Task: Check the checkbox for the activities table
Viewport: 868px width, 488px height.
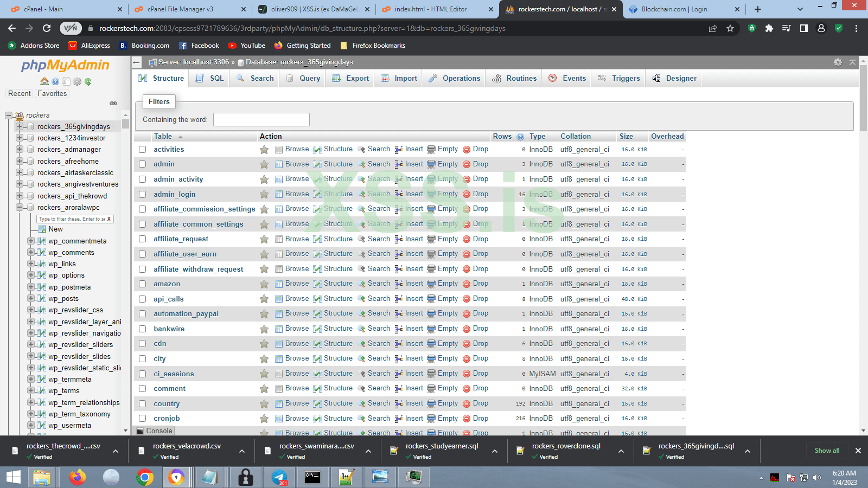Action: click(x=142, y=149)
